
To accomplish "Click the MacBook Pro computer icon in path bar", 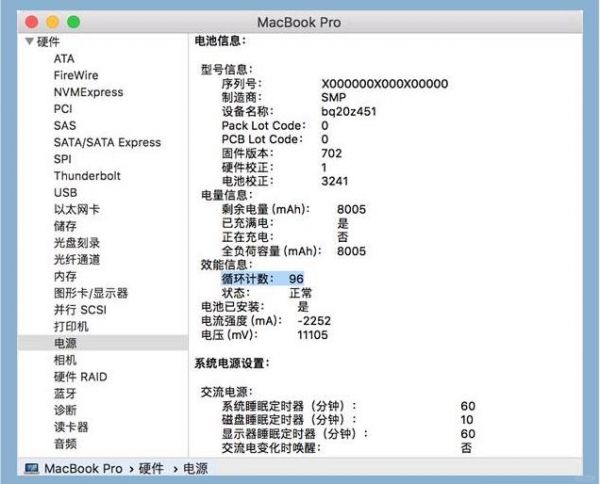I will [x=31, y=469].
